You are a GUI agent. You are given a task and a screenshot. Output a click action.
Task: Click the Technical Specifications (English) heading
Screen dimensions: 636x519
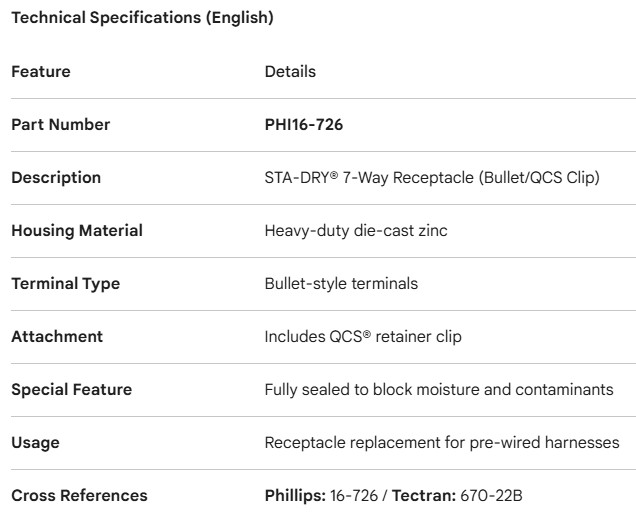[x=142, y=18]
